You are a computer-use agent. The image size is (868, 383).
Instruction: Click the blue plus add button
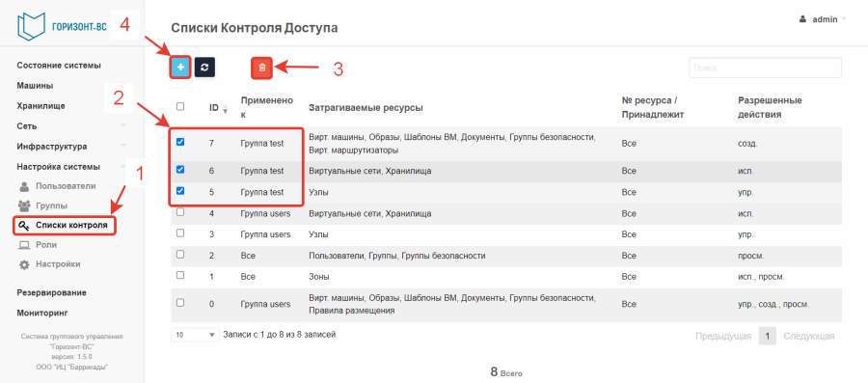(180, 68)
